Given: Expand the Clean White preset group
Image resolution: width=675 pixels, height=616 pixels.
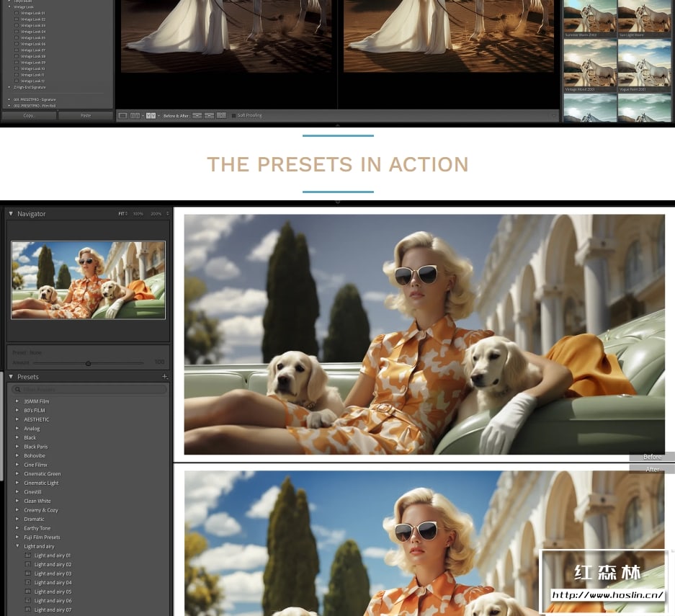Looking at the screenshot, I should click(17, 501).
